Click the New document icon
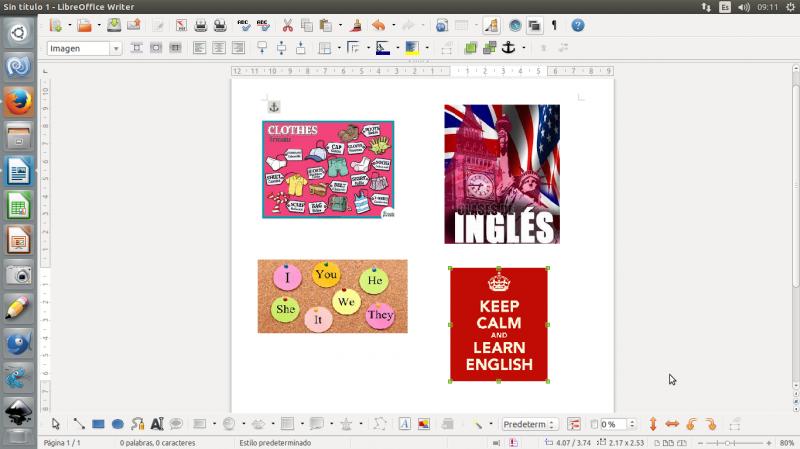 click(x=56, y=25)
